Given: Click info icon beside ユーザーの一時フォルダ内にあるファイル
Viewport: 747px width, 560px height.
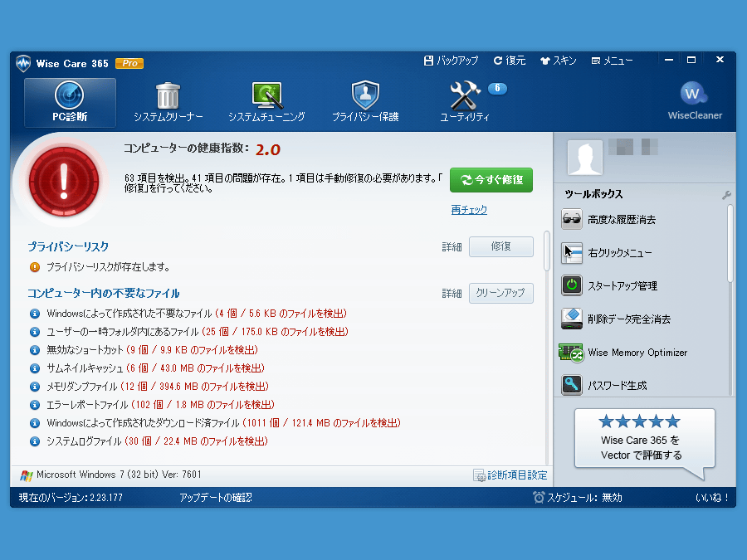Looking at the screenshot, I should point(35,332).
